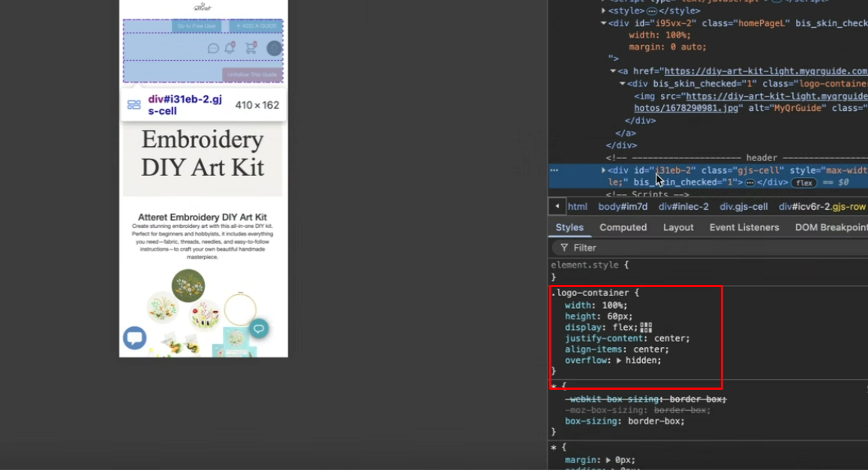Edit the width: 100% declaration

point(596,305)
